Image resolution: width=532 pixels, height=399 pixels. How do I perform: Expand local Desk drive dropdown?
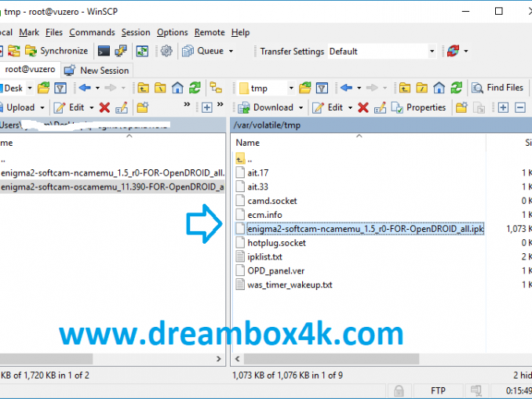pyautogui.click(x=30, y=88)
